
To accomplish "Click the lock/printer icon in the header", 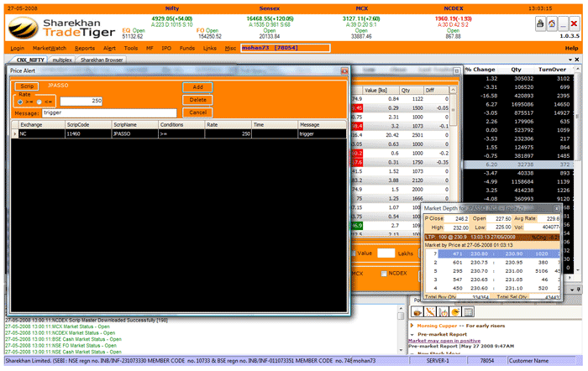I will tap(540, 24).
